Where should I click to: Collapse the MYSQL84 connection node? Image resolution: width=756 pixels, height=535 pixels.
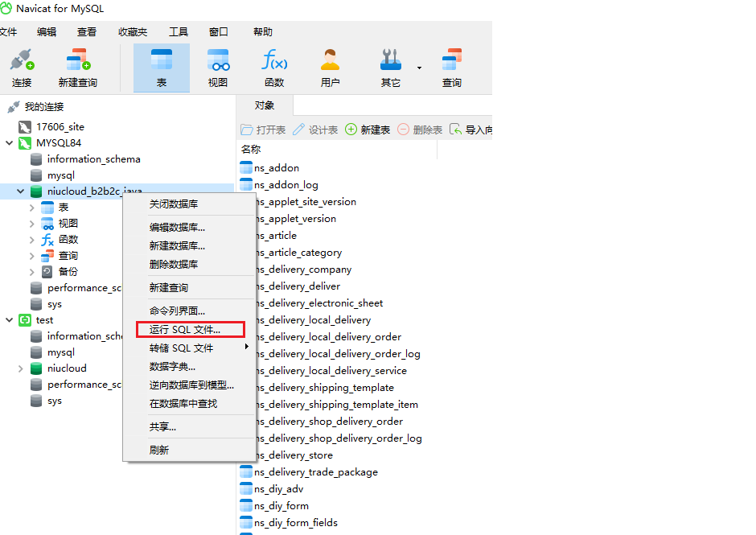[x=9, y=142]
